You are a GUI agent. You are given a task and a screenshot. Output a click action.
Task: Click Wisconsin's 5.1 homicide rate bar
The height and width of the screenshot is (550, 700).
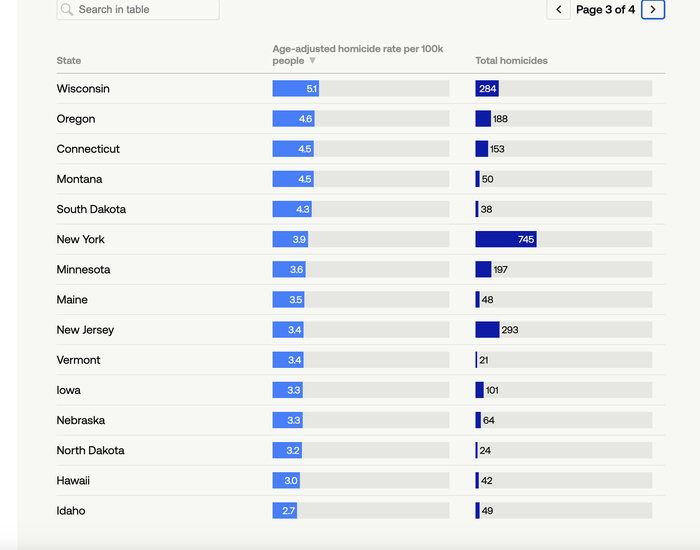coord(295,89)
